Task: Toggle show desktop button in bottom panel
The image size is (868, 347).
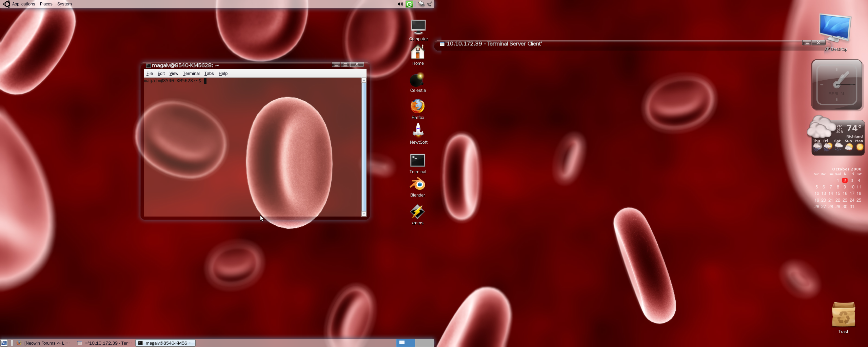Action: [x=4, y=343]
